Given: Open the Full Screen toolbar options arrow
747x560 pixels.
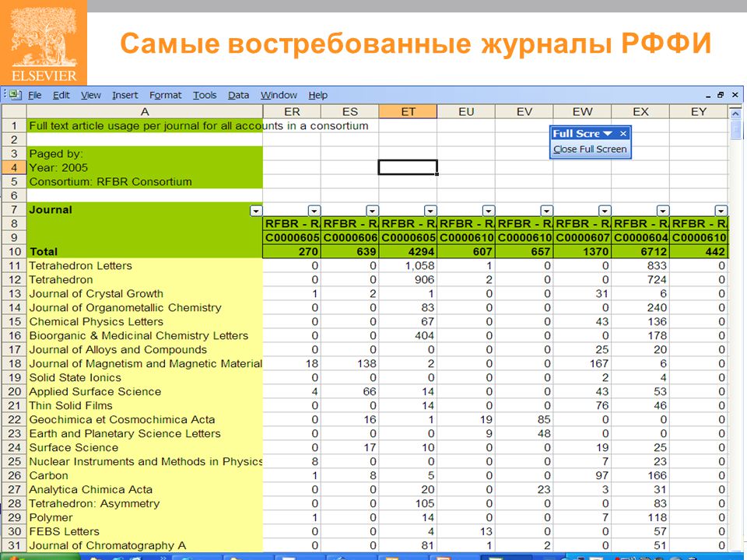Looking at the screenshot, I should 608,134.
